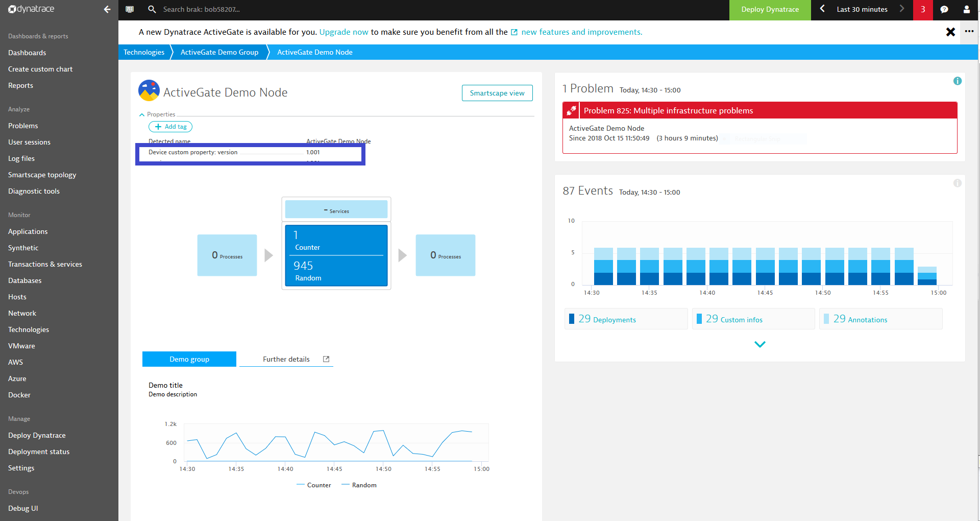Open Reports in the sidebar
This screenshot has height=521, width=980.
pos(20,85)
